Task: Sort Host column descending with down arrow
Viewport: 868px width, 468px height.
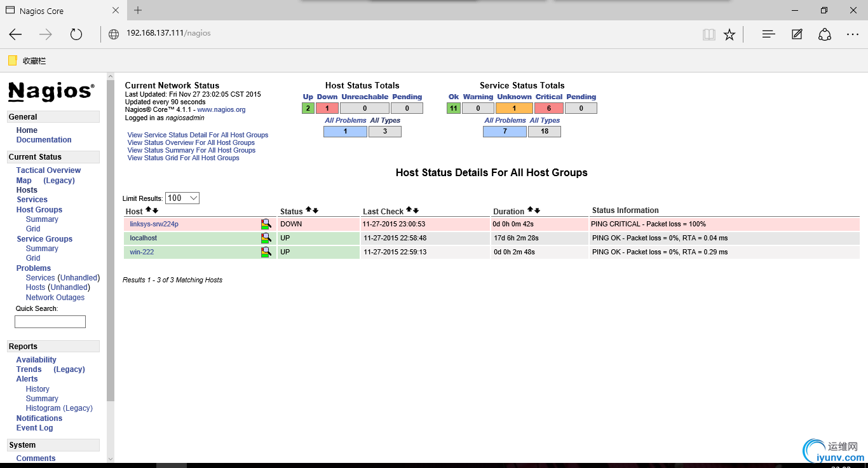Action: tap(155, 210)
